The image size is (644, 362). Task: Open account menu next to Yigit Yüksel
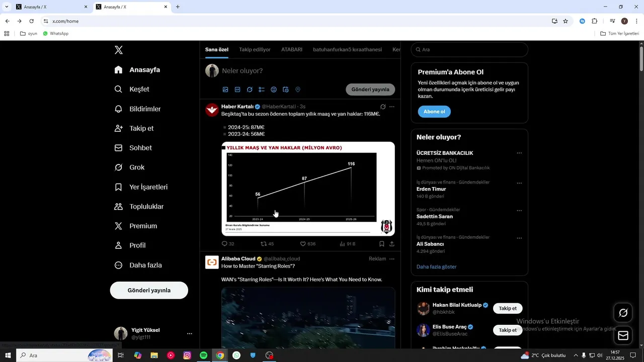(190, 333)
